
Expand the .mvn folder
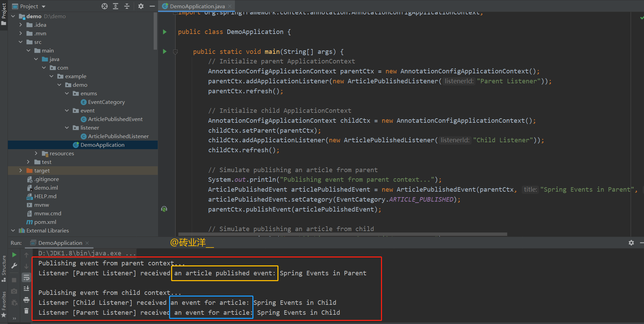click(x=21, y=33)
